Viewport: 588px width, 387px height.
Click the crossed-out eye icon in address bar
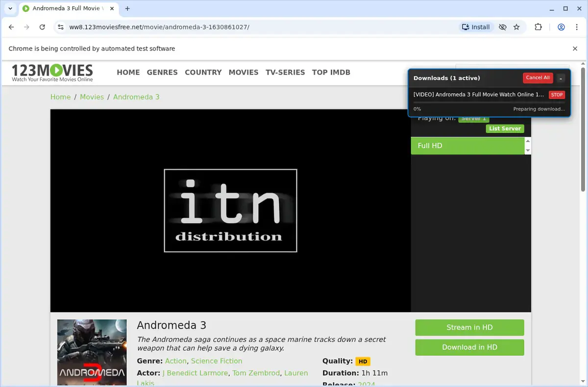coord(502,27)
